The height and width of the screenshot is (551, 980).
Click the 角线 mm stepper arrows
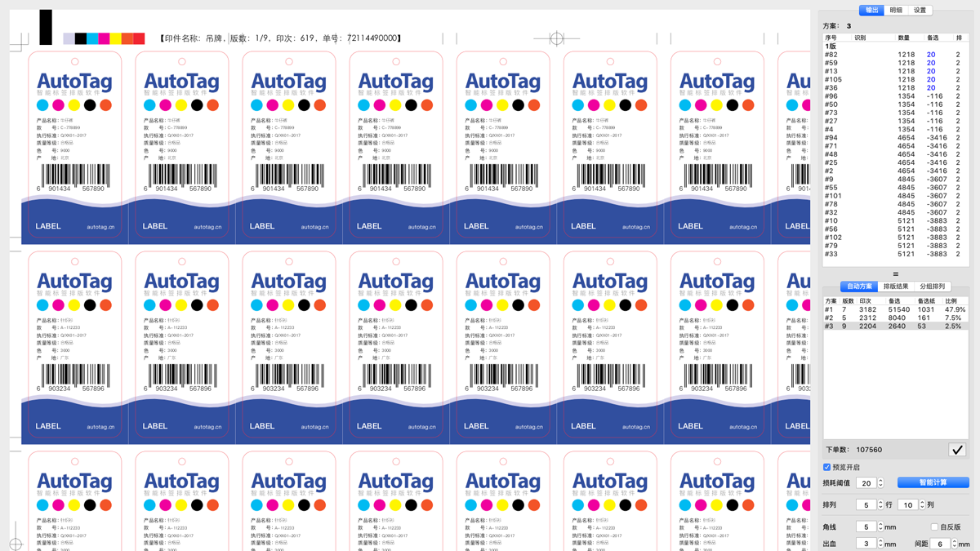(x=880, y=527)
